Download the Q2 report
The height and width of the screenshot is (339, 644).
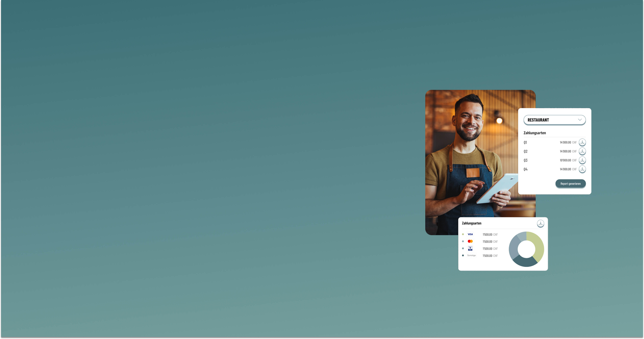[x=582, y=151]
